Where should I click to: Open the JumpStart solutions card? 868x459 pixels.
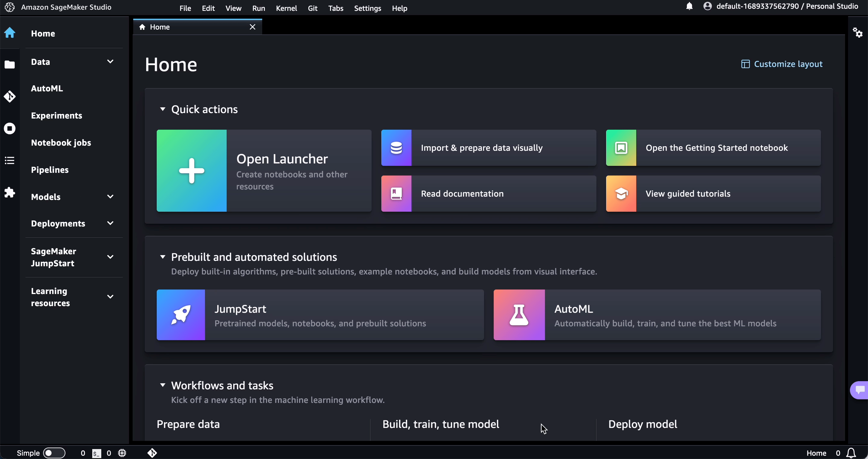point(320,315)
